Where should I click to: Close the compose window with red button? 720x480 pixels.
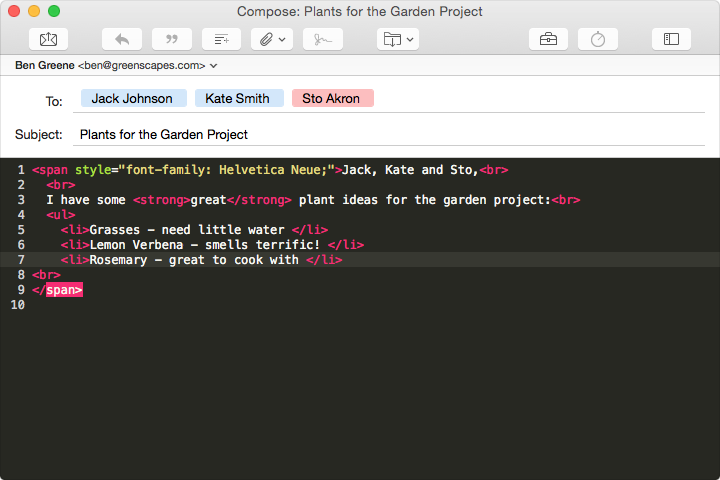point(14,11)
